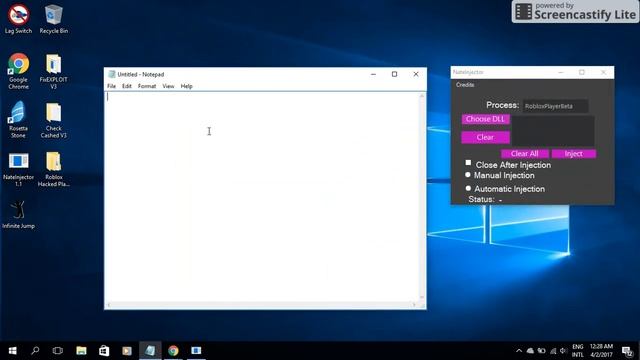Select the Recycle Bin desktop icon

coord(53,19)
